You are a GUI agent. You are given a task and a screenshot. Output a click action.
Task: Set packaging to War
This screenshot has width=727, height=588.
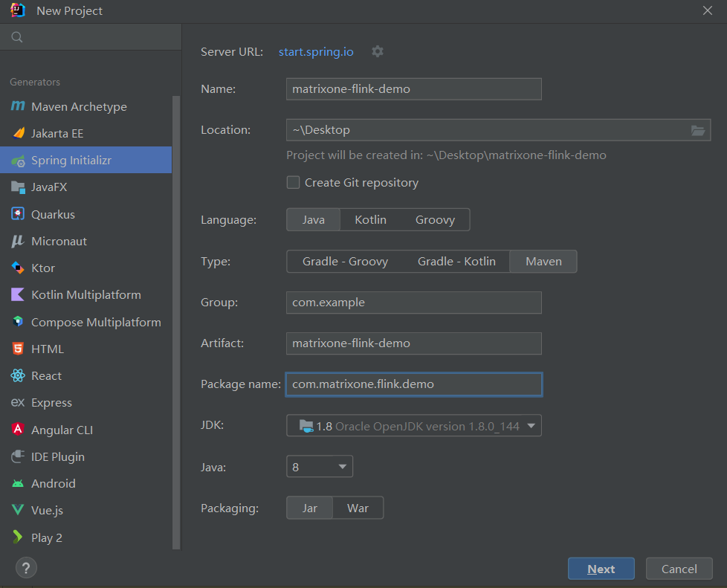(x=358, y=508)
